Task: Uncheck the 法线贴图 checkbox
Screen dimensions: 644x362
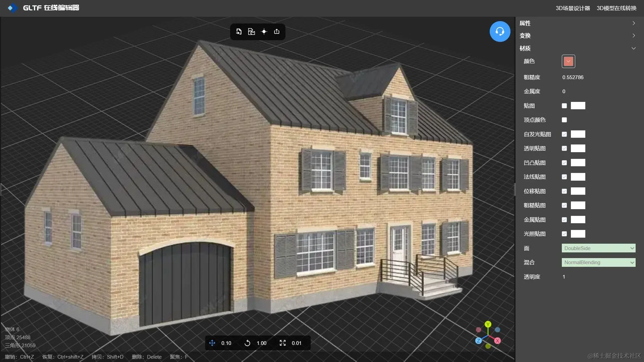Action: click(x=564, y=177)
